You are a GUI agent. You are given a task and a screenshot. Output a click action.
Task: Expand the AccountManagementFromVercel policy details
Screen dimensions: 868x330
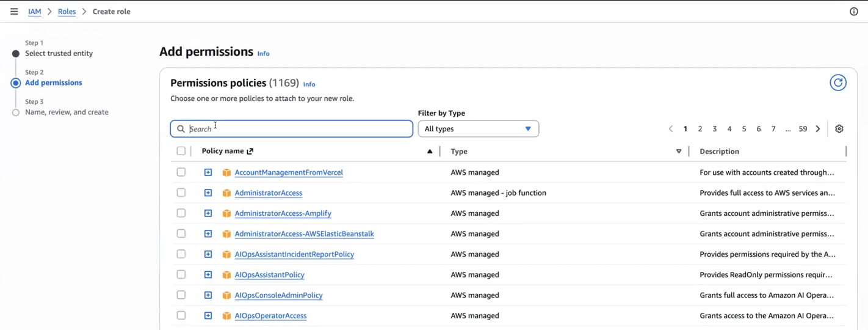coord(208,172)
